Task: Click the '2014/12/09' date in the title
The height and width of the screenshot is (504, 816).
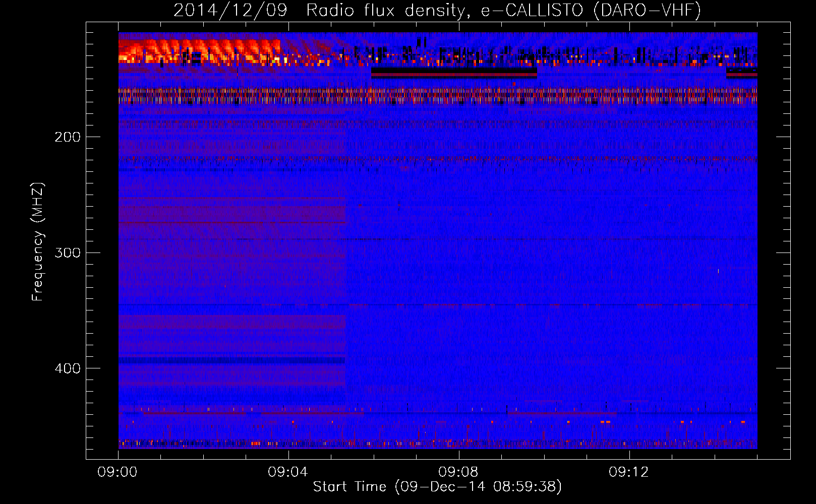Action: pos(230,10)
